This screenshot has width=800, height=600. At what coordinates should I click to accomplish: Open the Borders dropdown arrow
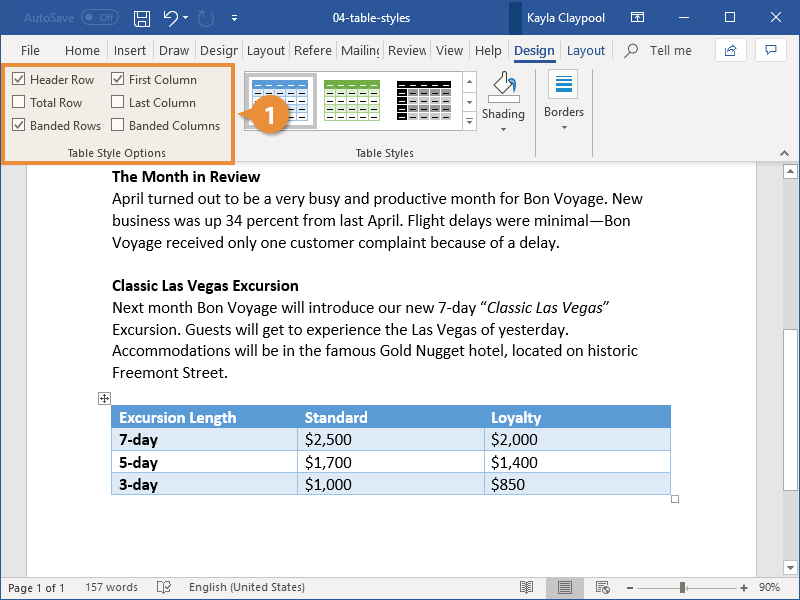point(564,127)
